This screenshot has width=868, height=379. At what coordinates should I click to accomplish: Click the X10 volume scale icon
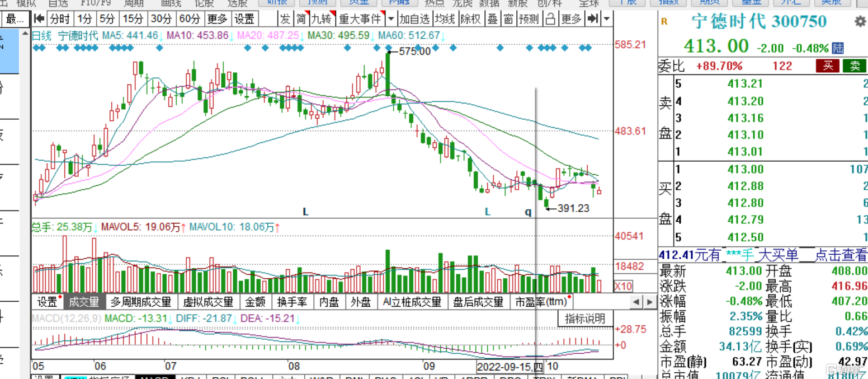click(623, 286)
